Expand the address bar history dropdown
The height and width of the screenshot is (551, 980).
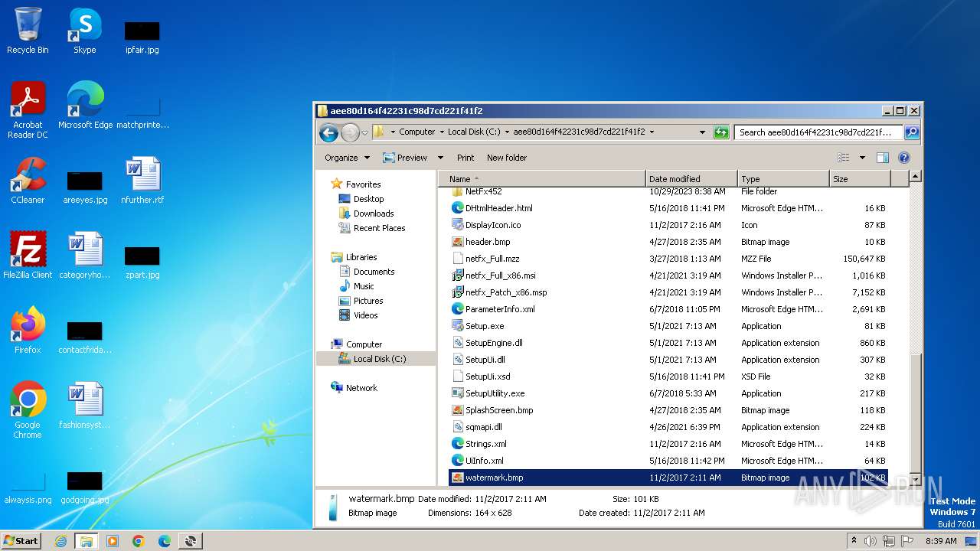[702, 132]
